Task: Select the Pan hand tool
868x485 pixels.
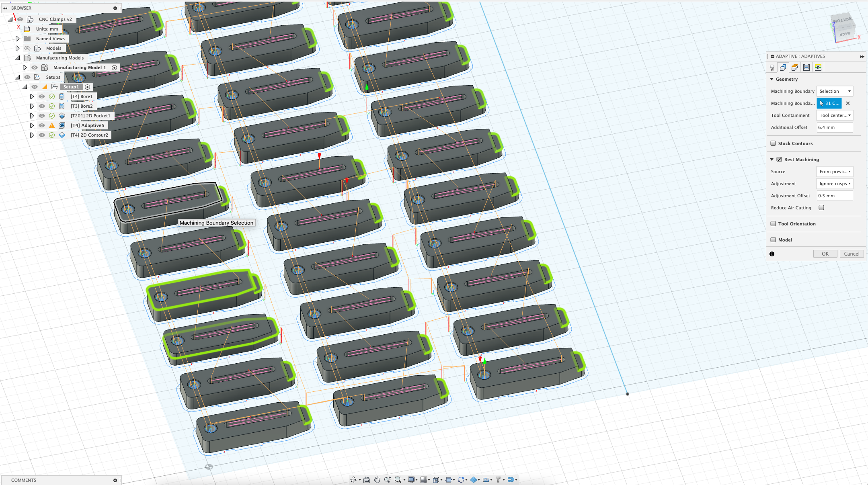Action: [x=377, y=479]
